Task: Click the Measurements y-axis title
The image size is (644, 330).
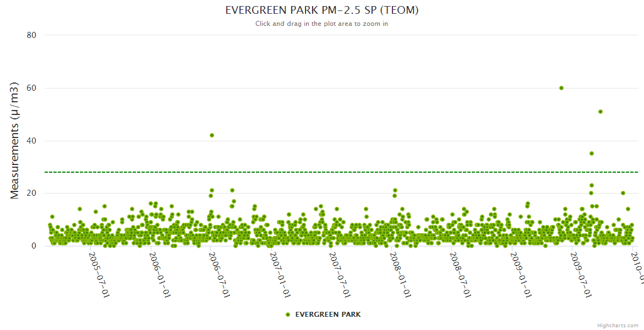Action: pos(15,140)
